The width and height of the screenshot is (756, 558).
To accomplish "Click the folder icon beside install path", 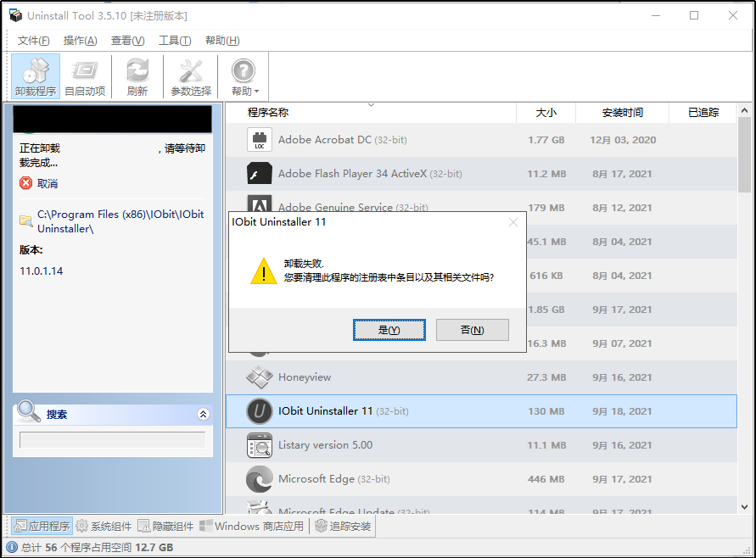I will (26, 220).
